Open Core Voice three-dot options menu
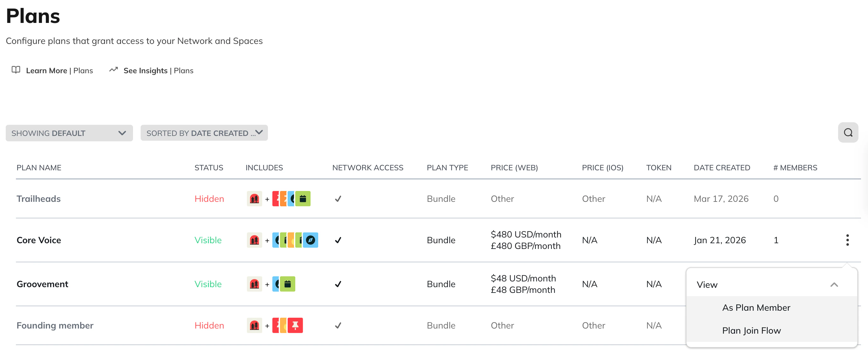Viewport: 868px width, 354px height. click(847, 240)
